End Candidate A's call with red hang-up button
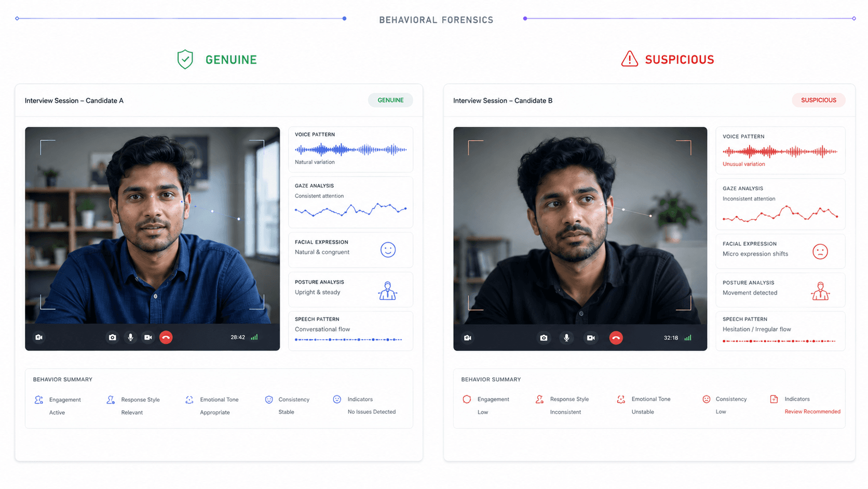868x489 pixels. point(166,337)
